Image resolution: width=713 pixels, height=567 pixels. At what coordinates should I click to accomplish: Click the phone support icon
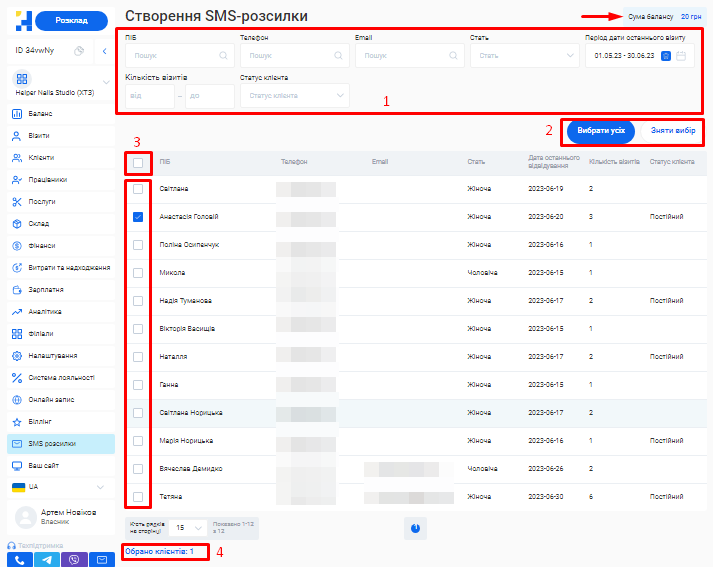tap(19, 559)
